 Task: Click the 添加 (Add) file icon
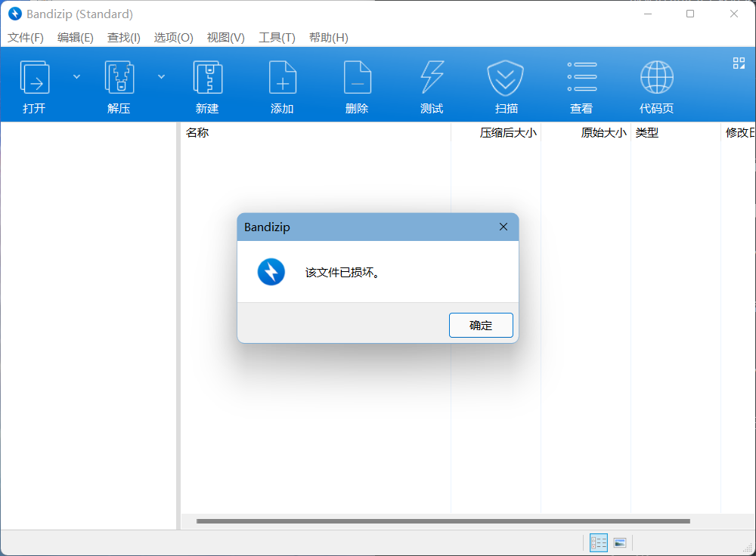283,78
